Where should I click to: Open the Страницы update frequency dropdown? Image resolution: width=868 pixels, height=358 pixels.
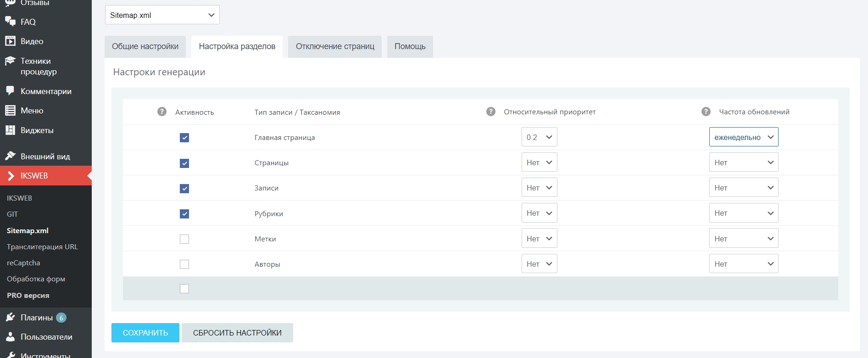[x=744, y=162]
